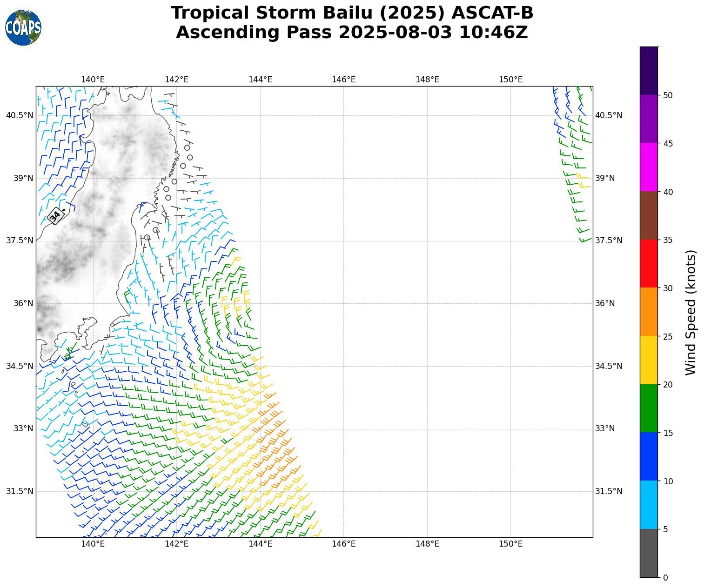This screenshot has width=704, height=588.
Task: Pick the red 30–35 knot colorbar segment
Action: pos(649,263)
